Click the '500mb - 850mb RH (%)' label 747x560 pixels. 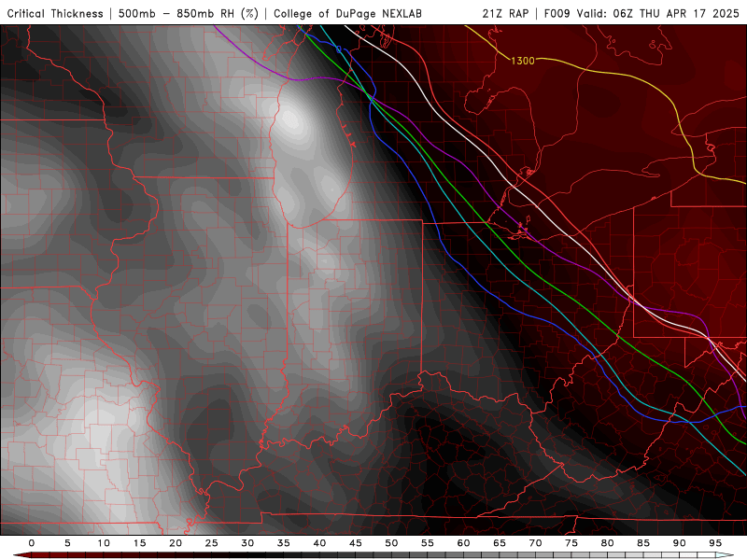click(189, 13)
